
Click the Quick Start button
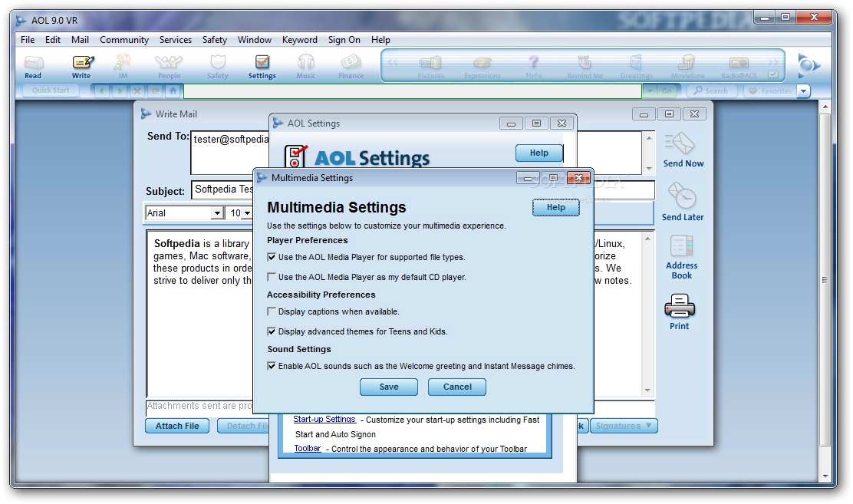coord(51,91)
